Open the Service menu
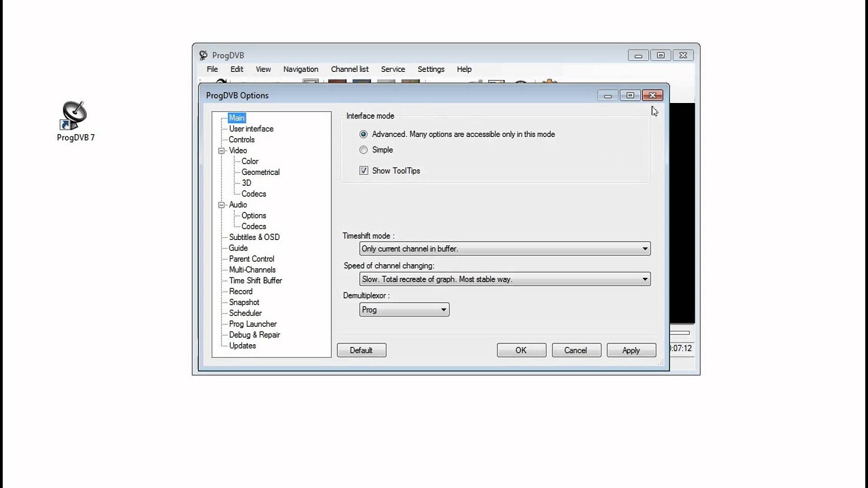Image resolution: width=868 pixels, height=488 pixels. [x=393, y=69]
